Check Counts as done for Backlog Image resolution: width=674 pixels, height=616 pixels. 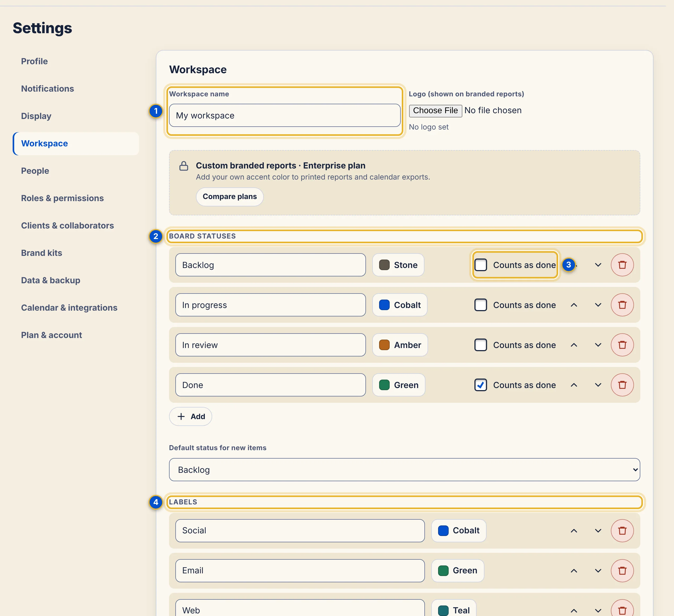coord(480,265)
